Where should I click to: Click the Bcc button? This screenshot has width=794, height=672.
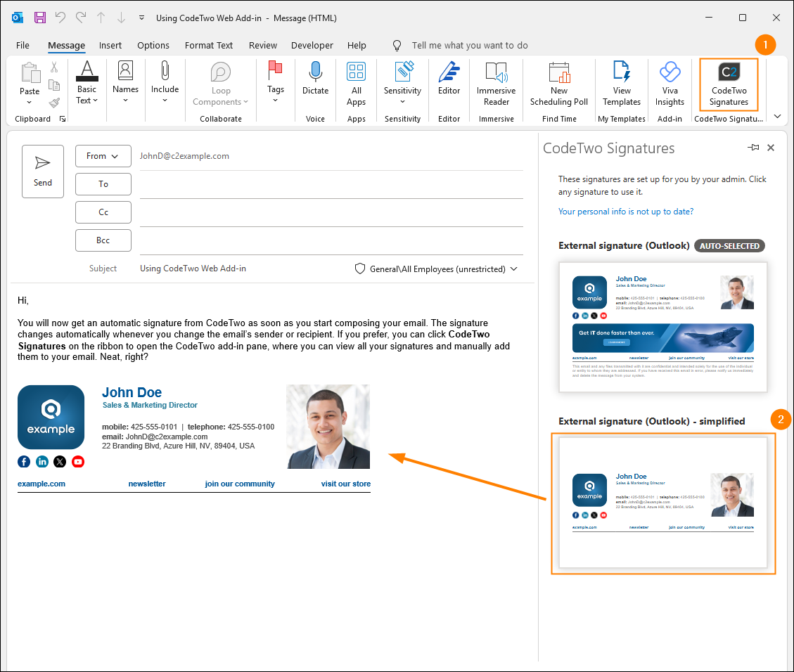103,240
